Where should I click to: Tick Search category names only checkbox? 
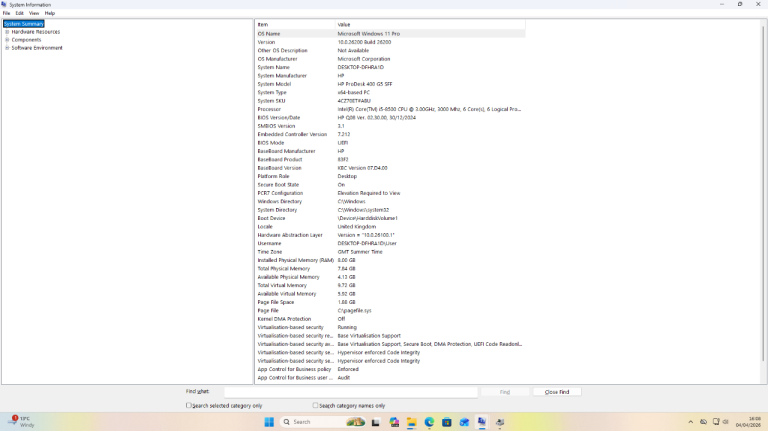(x=316, y=405)
